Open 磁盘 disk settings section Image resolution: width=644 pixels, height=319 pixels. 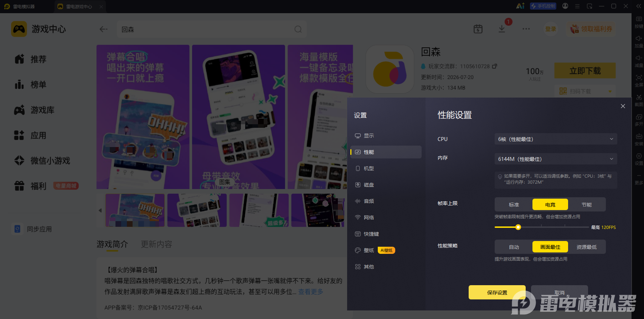386,185
